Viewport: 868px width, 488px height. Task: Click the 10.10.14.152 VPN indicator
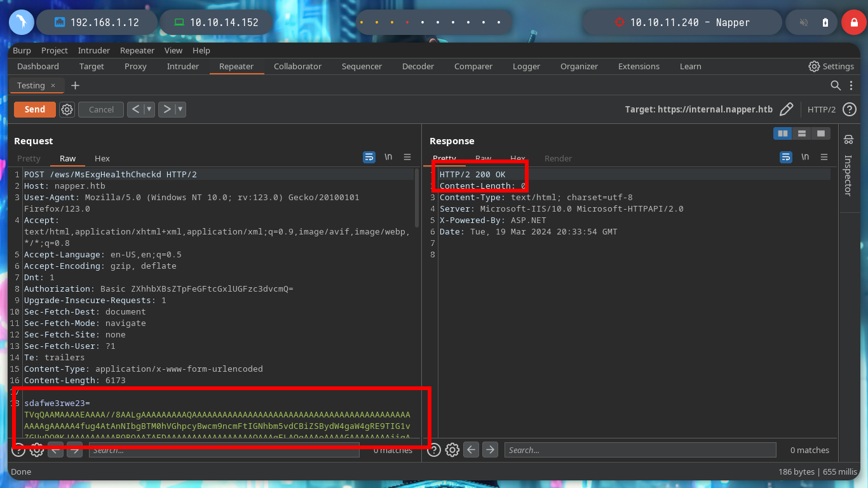216,22
